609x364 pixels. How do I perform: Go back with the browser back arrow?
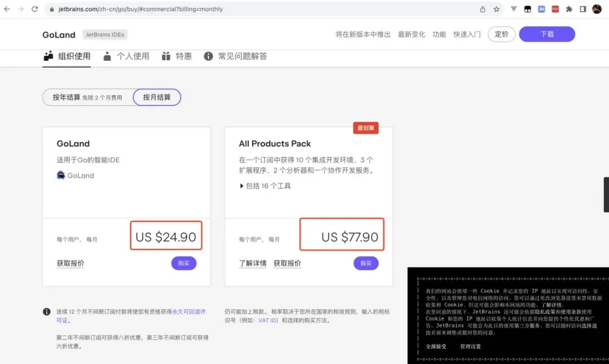(x=7, y=9)
